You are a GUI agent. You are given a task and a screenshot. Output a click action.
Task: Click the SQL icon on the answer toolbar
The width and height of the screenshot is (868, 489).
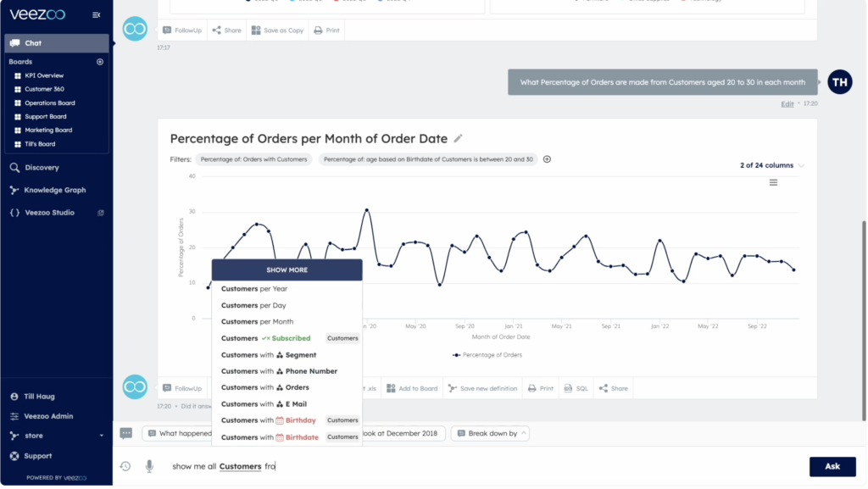576,387
